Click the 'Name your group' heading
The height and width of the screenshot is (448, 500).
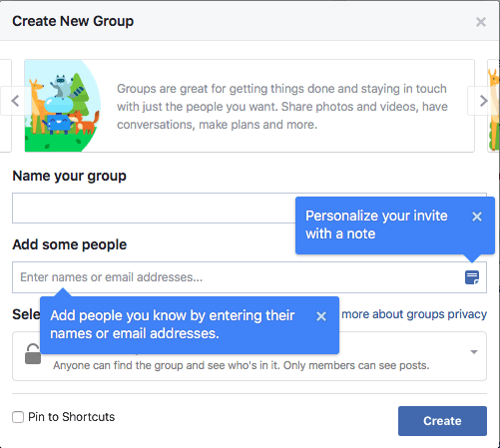[69, 176]
